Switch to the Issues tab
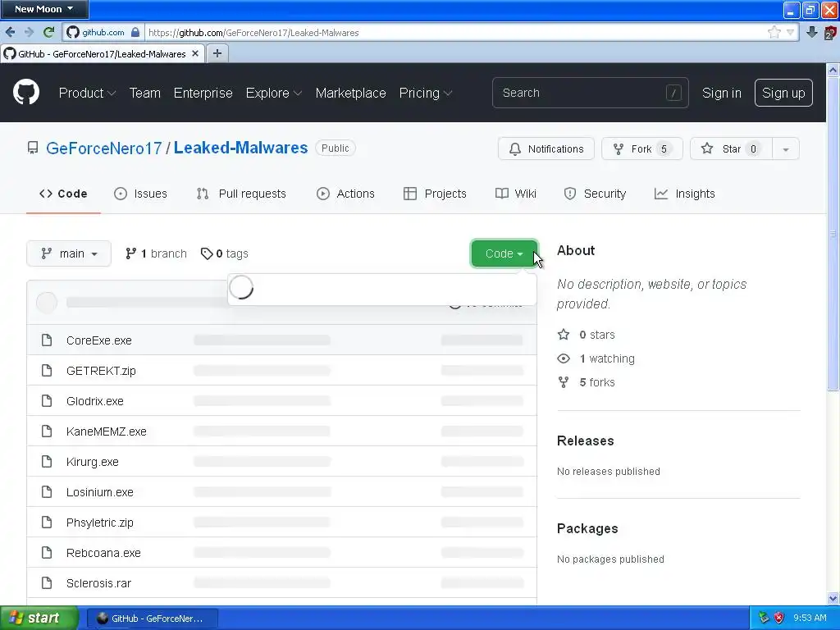 [140, 194]
